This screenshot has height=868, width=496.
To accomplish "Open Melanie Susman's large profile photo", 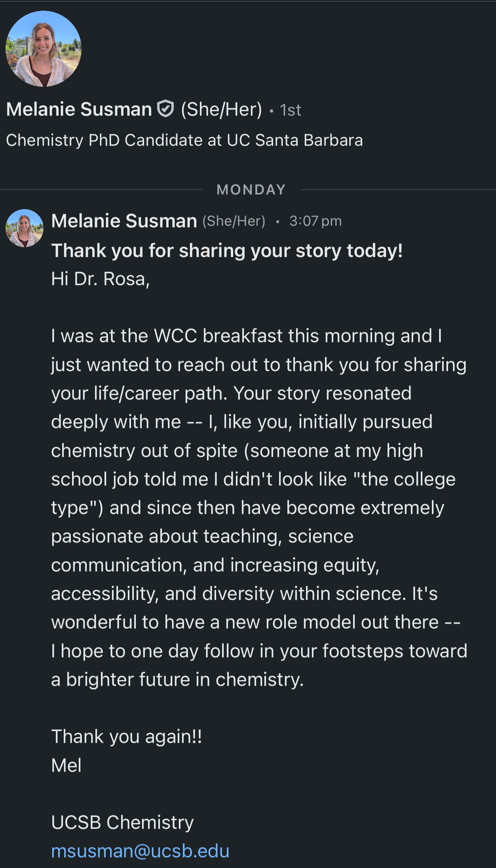I will point(44,49).
